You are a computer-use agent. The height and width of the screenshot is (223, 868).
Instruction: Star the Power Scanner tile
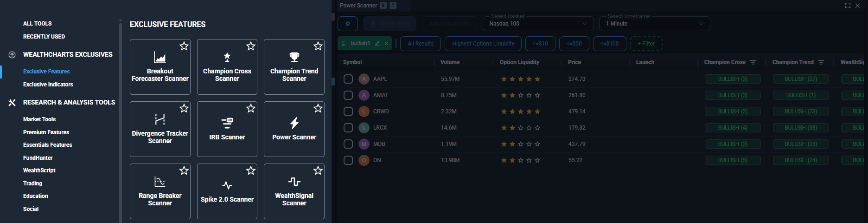(x=318, y=108)
